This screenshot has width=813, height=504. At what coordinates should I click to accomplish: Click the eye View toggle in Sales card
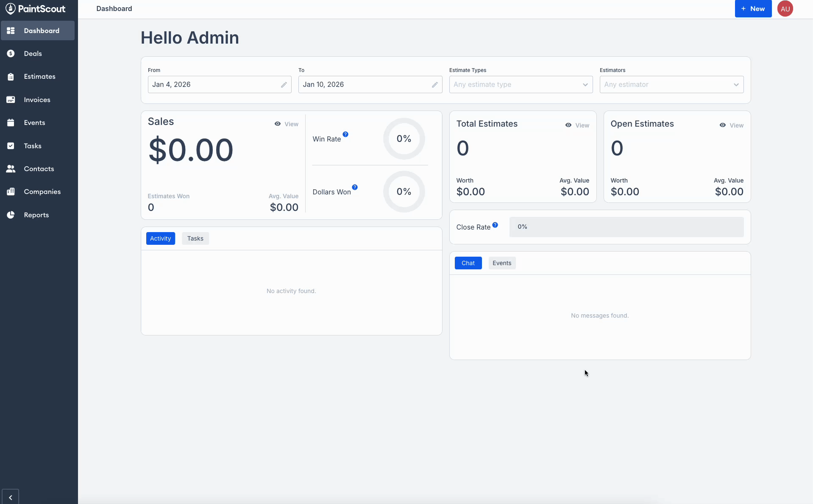tap(287, 124)
